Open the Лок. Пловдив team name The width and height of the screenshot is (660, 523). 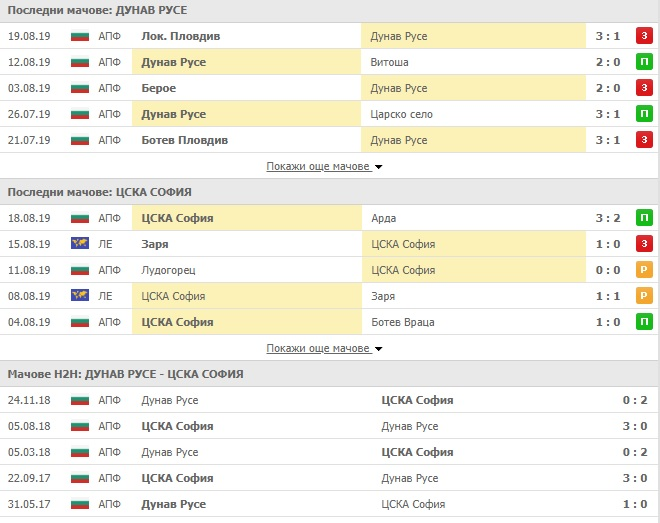click(x=181, y=36)
